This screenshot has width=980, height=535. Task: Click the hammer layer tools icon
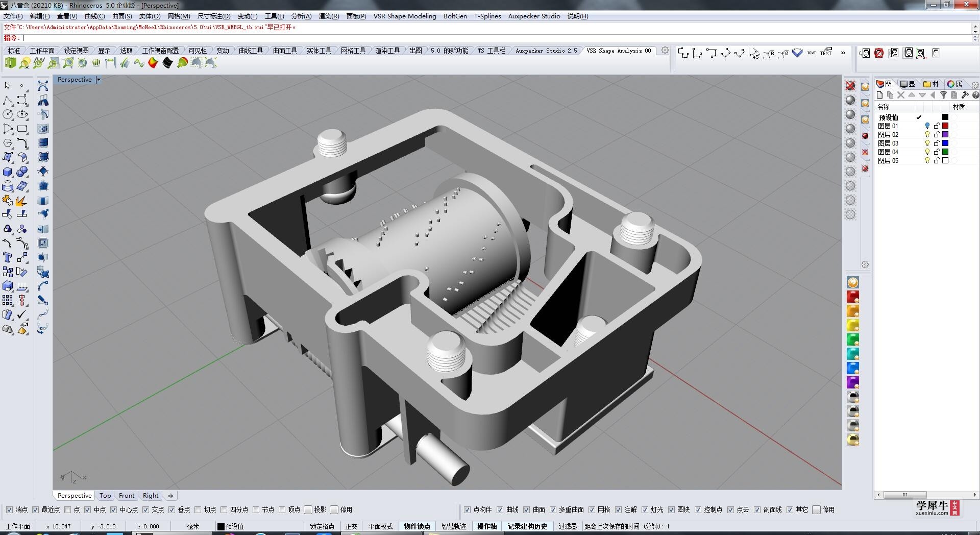click(965, 95)
